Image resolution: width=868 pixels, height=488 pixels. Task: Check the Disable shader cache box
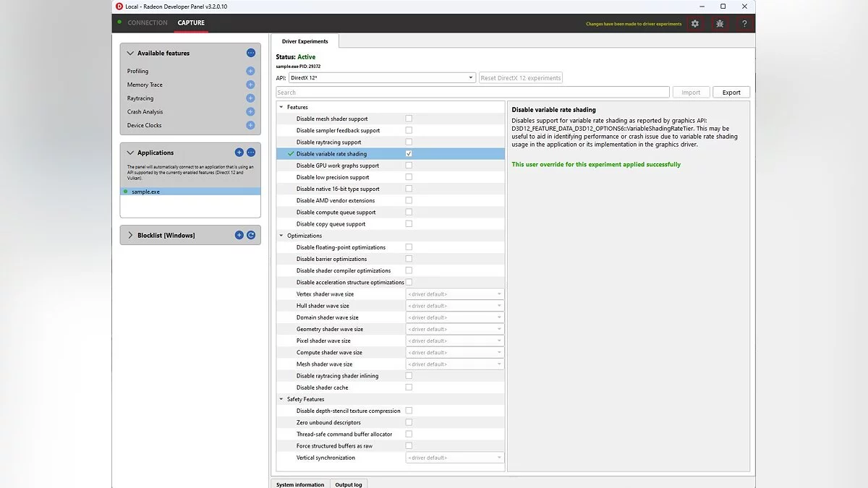click(409, 388)
